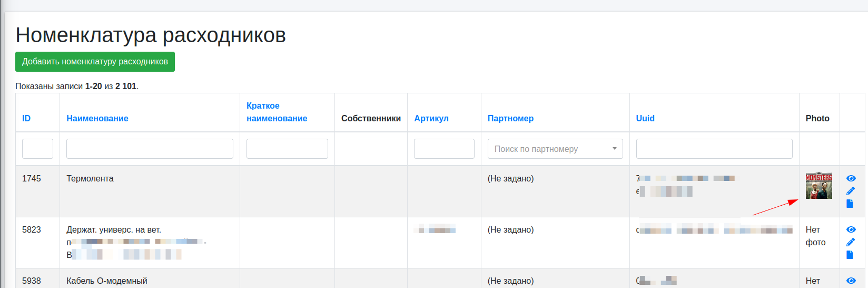
Task: Sort by Партномер column header
Action: pyautogui.click(x=510, y=119)
